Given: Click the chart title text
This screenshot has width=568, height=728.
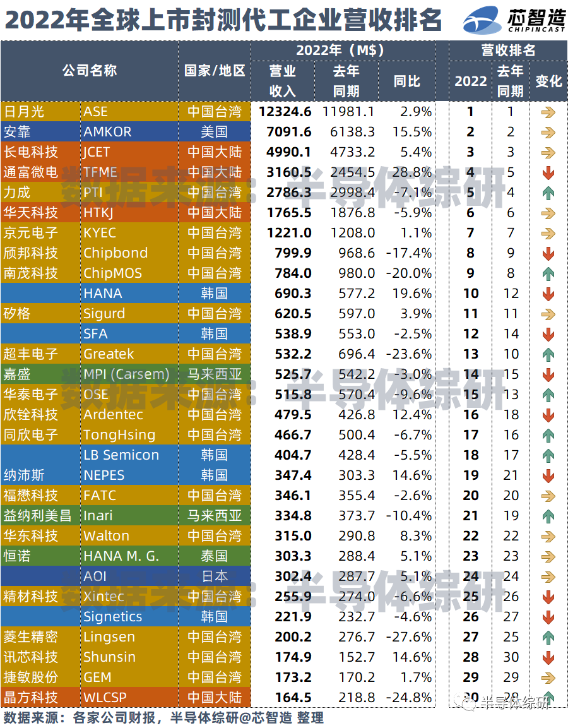Looking at the screenshot, I should pos(223,20).
